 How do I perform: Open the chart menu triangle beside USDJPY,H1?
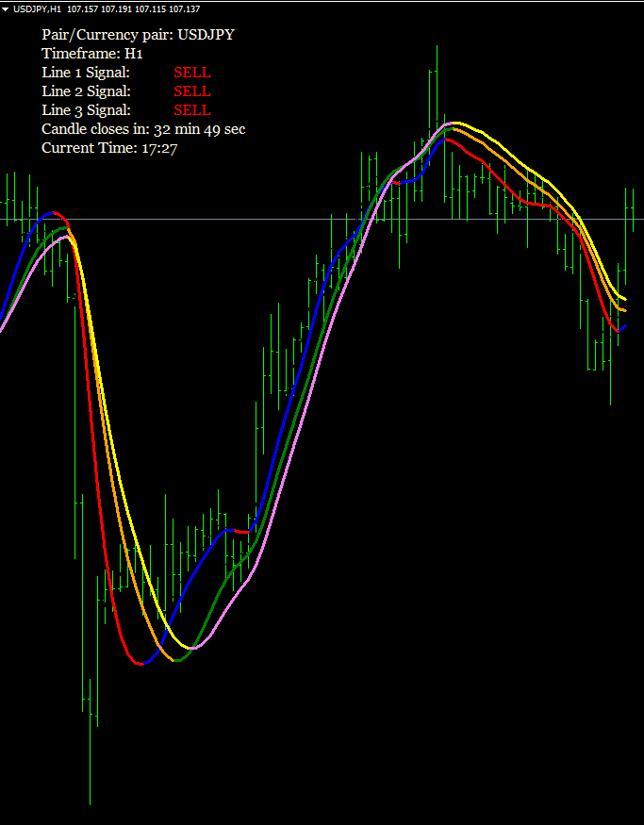(6, 8)
